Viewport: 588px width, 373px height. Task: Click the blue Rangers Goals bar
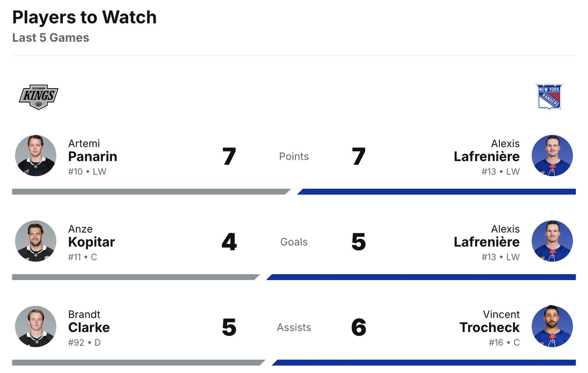pos(421,277)
